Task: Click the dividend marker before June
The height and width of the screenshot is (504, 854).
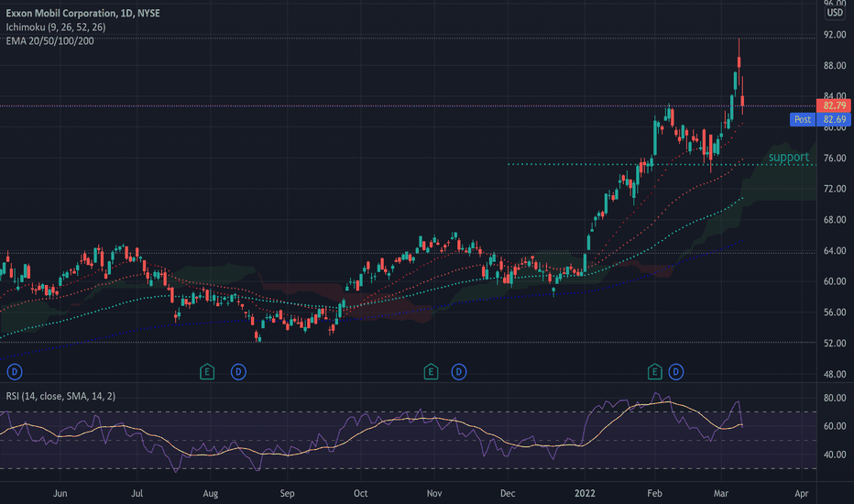Action: tap(15, 372)
